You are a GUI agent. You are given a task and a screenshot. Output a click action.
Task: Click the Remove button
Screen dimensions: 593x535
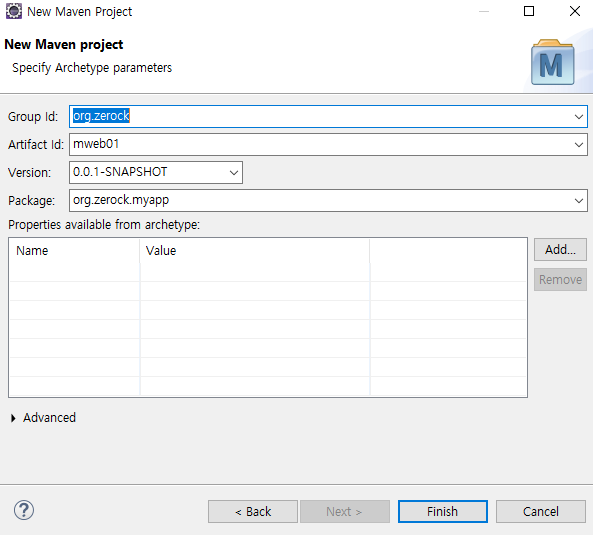point(560,280)
